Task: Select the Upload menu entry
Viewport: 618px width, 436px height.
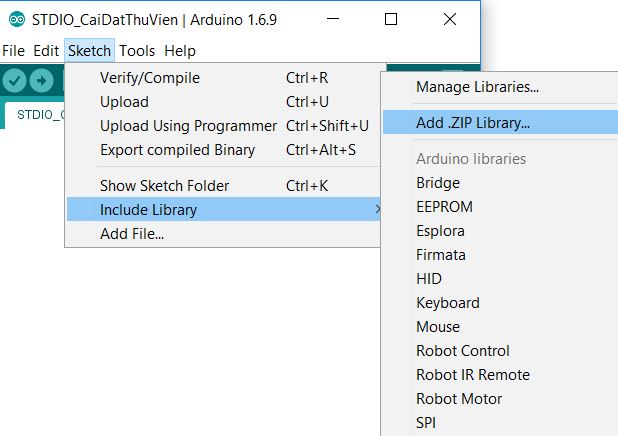Action: tap(223, 102)
